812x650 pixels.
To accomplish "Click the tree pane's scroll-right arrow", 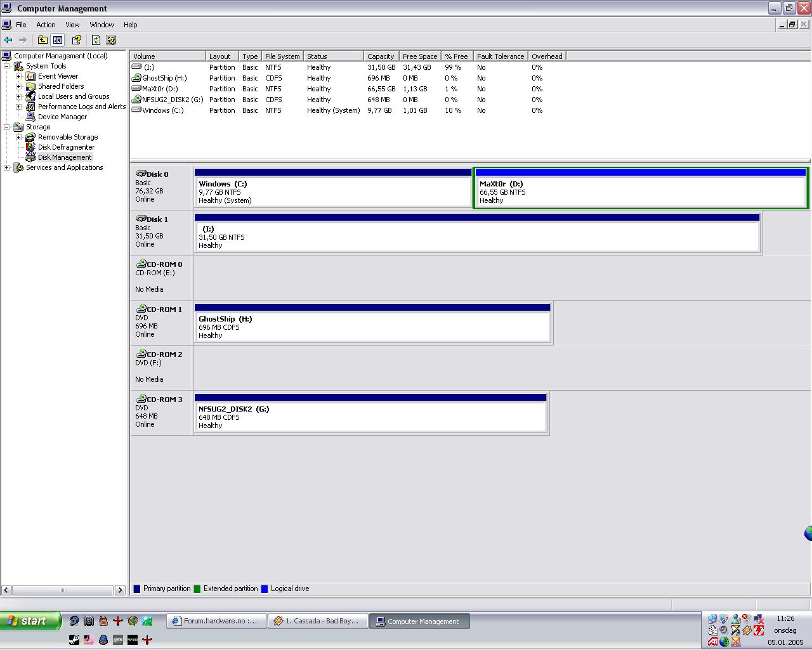I will pyautogui.click(x=120, y=590).
